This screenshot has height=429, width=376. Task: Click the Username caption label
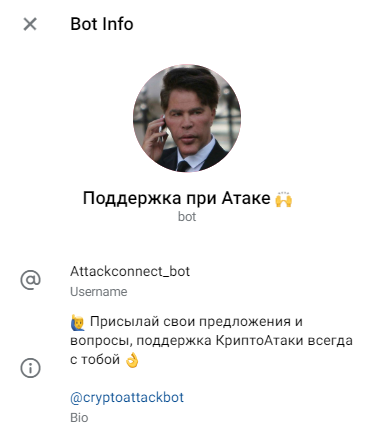99,292
